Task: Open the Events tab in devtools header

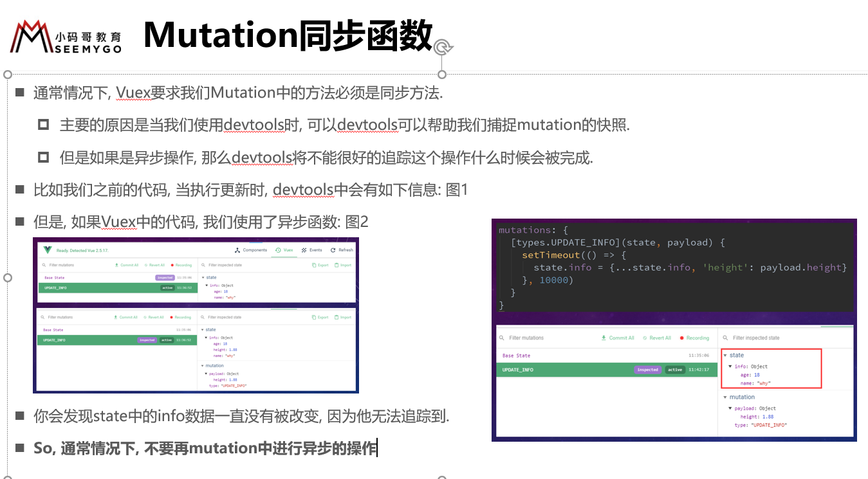Action: pyautogui.click(x=311, y=250)
